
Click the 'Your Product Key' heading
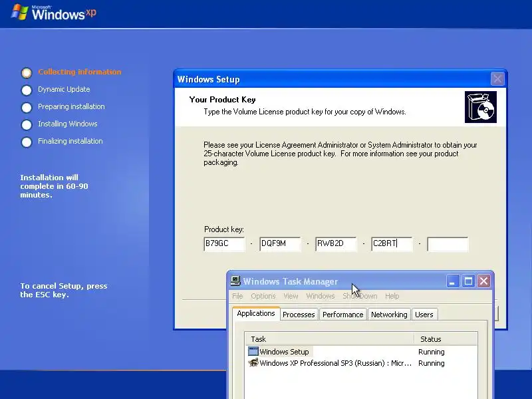(x=223, y=99)
